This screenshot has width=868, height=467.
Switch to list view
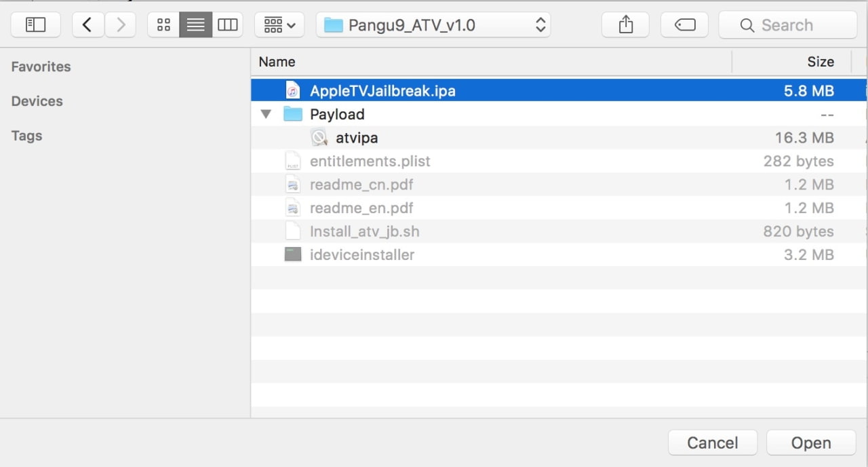tap(195, 25)
